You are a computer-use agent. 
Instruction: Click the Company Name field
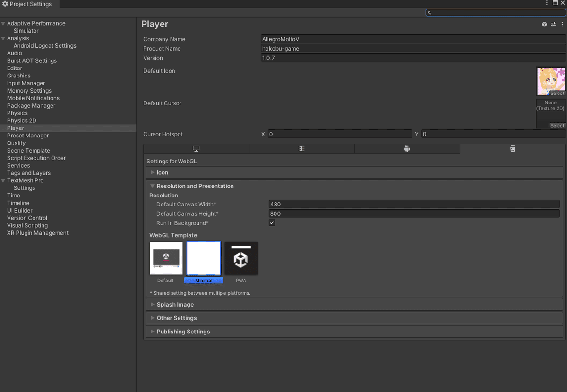[413, 39]
